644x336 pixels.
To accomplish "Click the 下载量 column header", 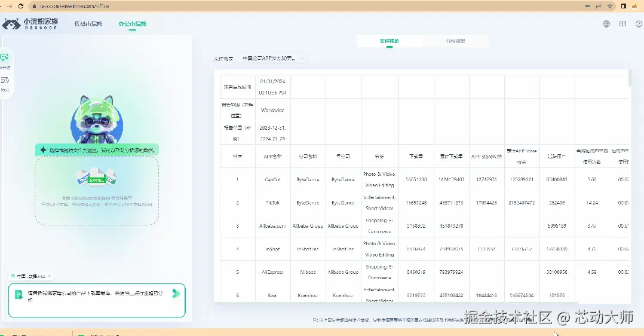I will (x=416, y=156).
